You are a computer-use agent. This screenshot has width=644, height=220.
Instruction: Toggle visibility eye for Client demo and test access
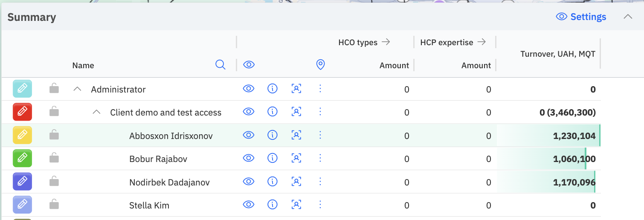click(x=249, y=112)
